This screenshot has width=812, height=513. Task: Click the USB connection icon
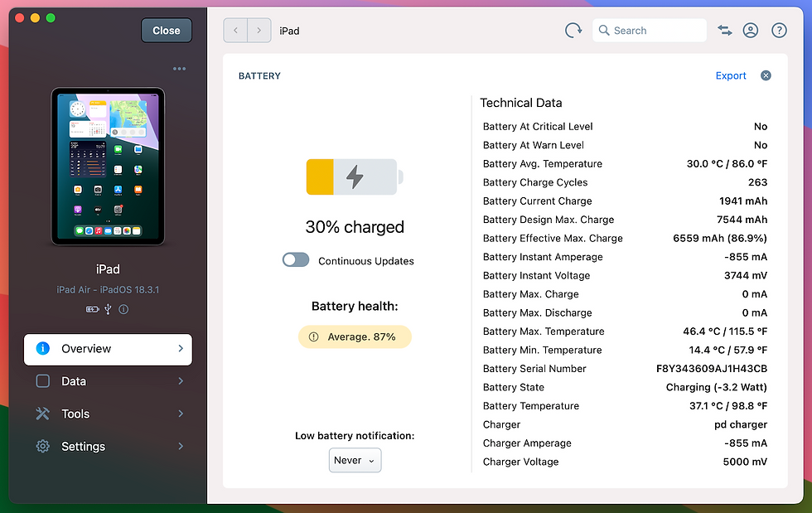click(108, 309)
